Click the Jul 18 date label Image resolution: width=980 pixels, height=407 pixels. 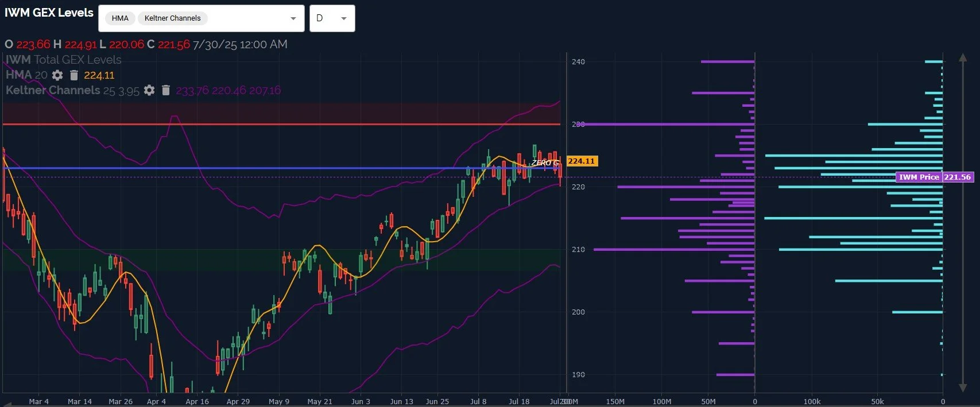[x=519, y=401]
